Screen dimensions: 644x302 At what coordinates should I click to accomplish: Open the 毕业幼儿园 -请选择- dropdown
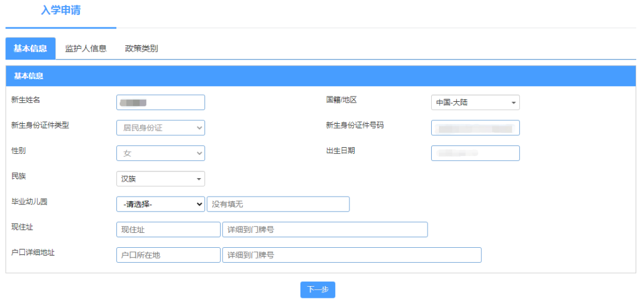tap(160, 204)
